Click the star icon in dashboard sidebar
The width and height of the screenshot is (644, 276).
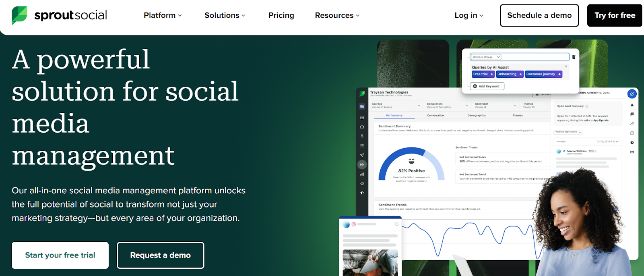362,193
